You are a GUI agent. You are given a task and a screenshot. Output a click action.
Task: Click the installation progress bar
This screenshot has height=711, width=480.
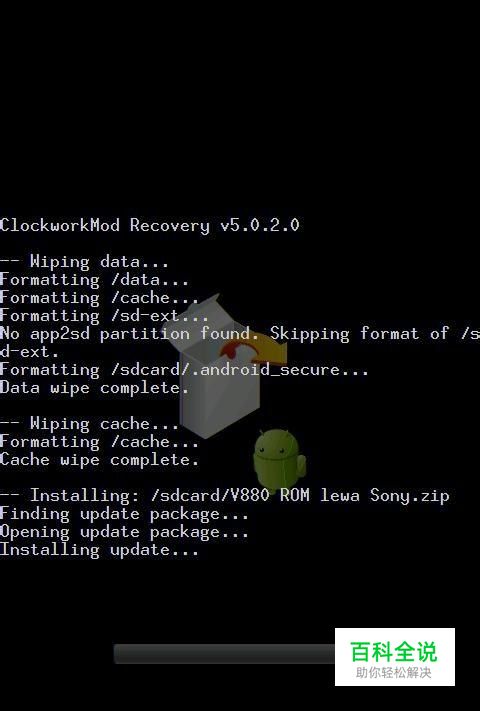pyautogui.click(x=224, y=654)
